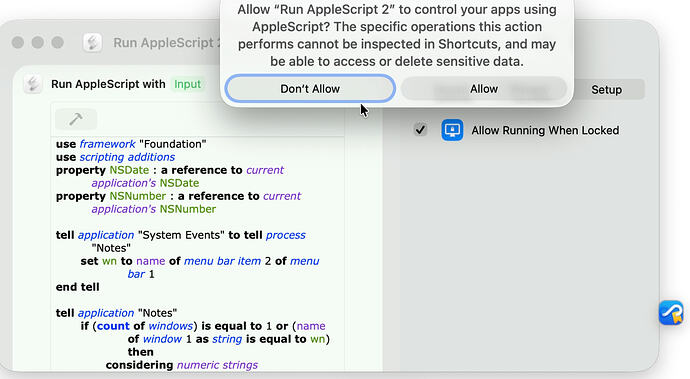Click the line "use scripting additions"
Screen dimensions: 690x379
[x=115, y=157]
